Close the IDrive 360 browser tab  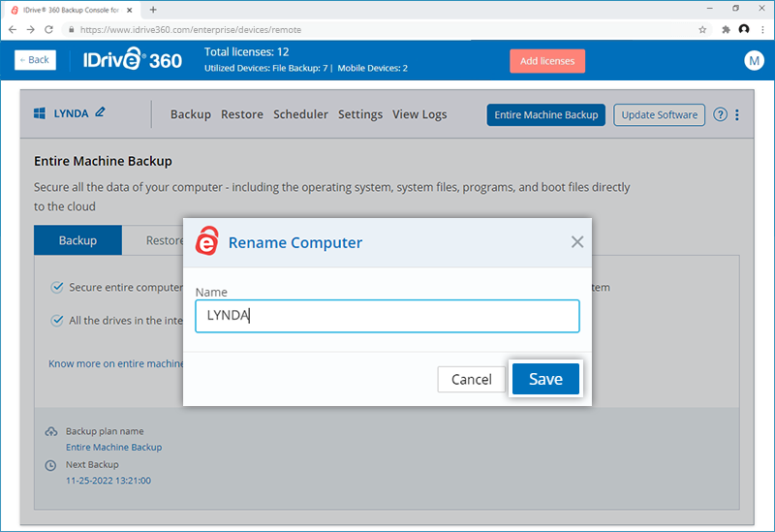tap(130, 10)
